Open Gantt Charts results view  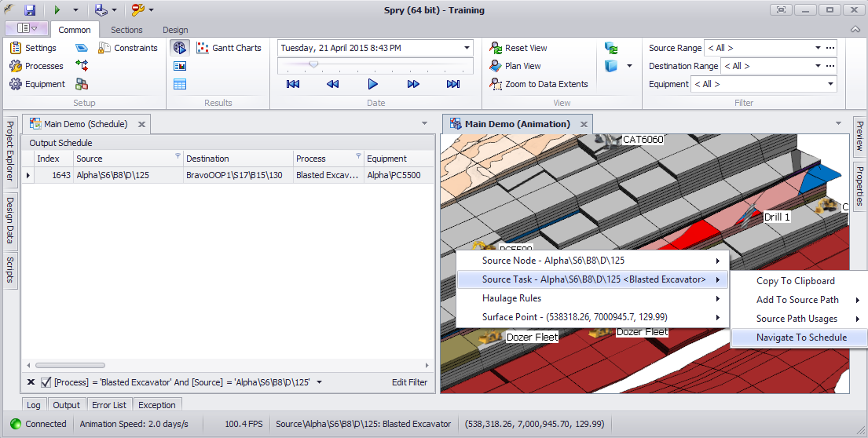pyautogui.click(x=229, y=48)
